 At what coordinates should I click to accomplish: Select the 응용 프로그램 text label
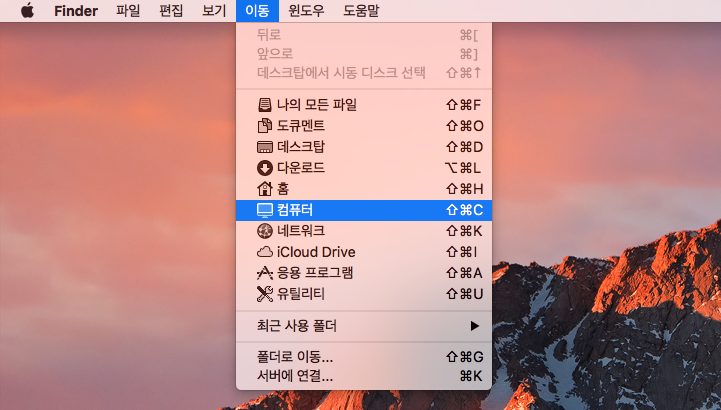click(x=315, y=273)
